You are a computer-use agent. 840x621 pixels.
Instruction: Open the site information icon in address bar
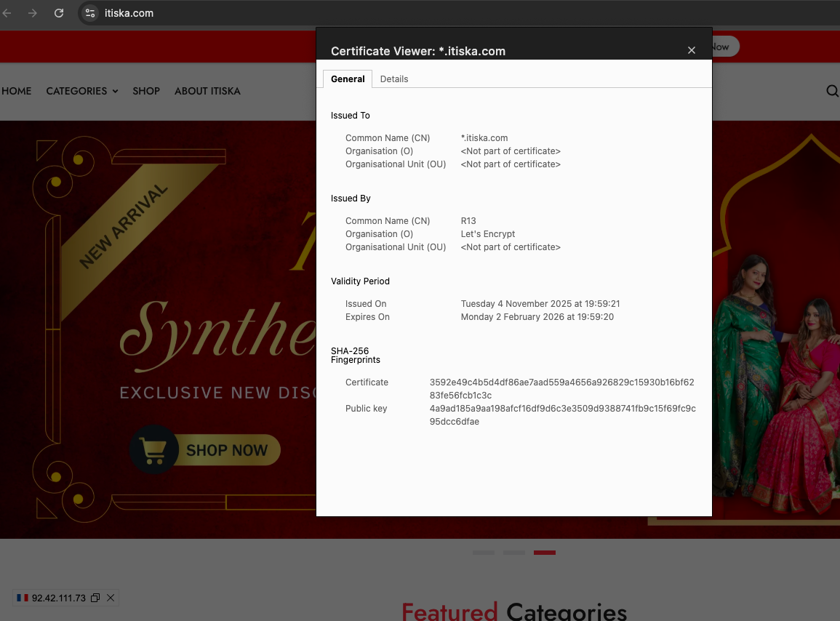click(x=90, y=13)
